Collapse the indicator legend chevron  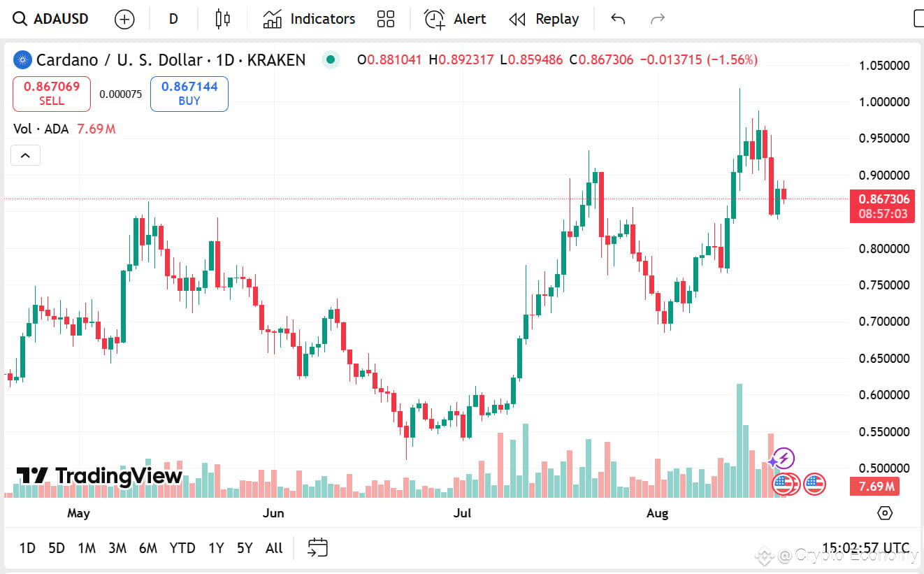25,155
